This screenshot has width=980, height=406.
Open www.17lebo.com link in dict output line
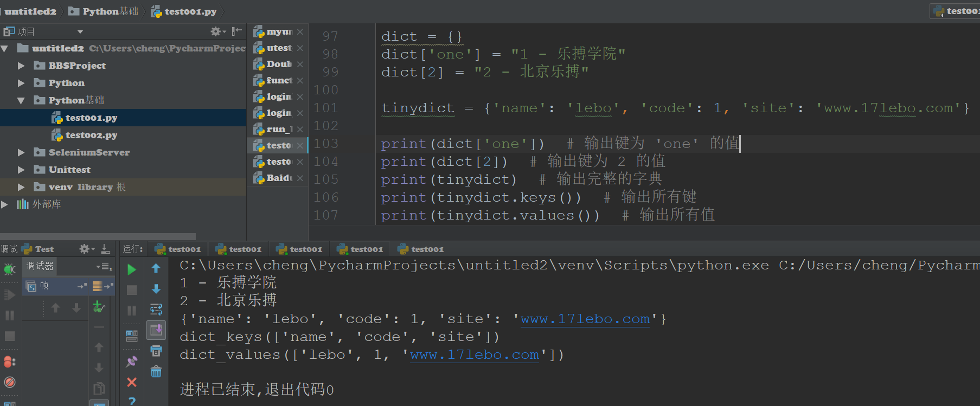point(585,319)
